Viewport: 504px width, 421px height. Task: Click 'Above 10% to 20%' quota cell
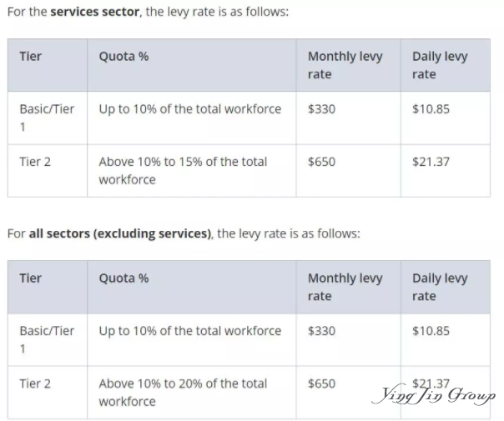pos(192,393)
